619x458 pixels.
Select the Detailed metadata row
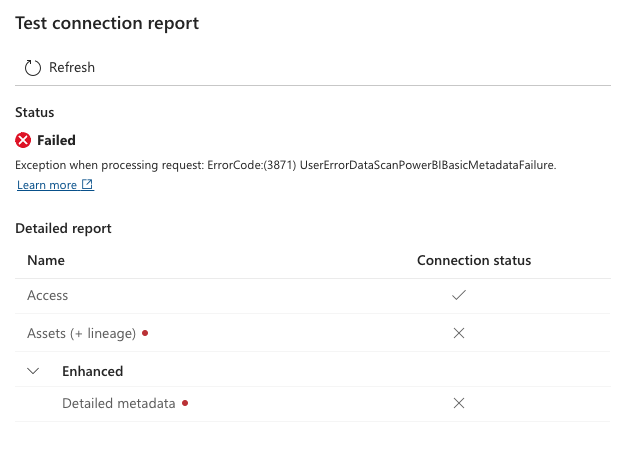point(313,404)
